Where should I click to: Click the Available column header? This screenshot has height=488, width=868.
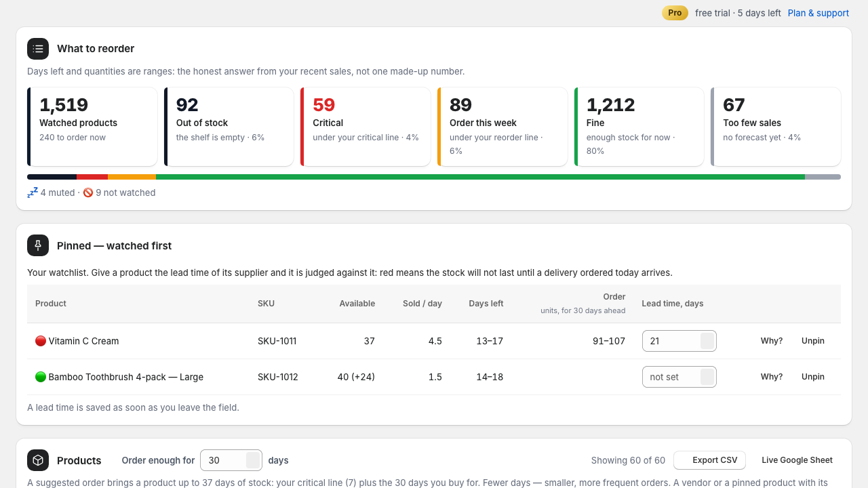pos(357,304)
